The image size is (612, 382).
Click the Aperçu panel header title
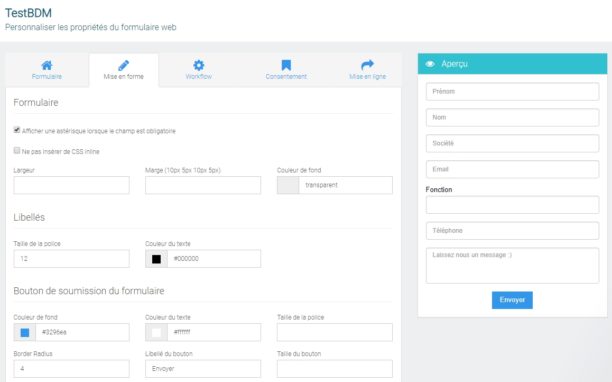click(x=454, y=64)
